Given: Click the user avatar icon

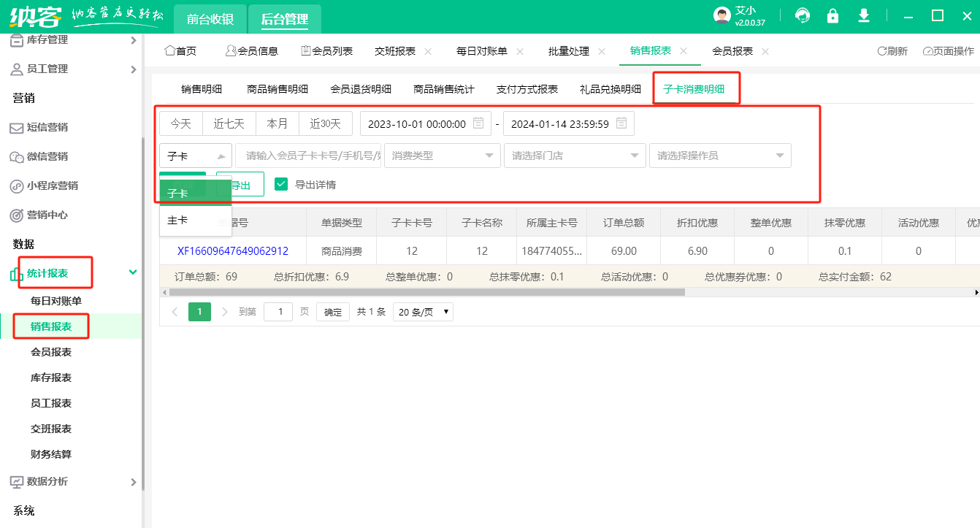Looking at the screenshot, I should 721,16.
